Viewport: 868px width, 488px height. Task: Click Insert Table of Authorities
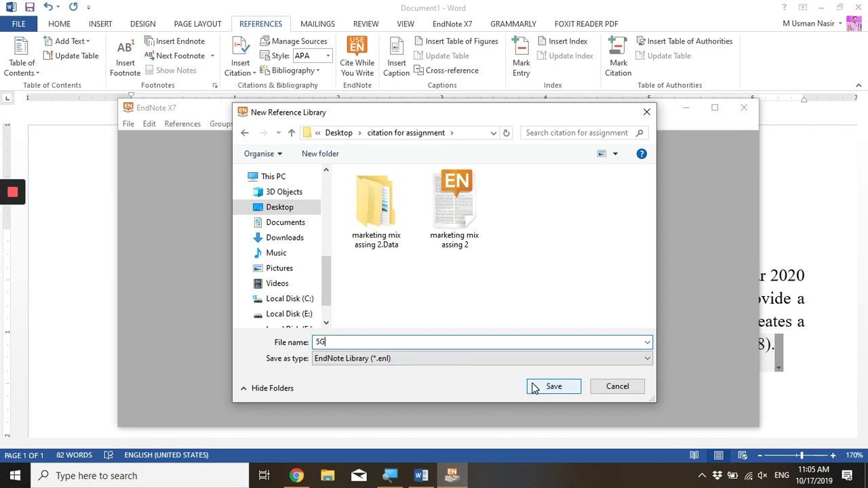(x=684, y=41)
